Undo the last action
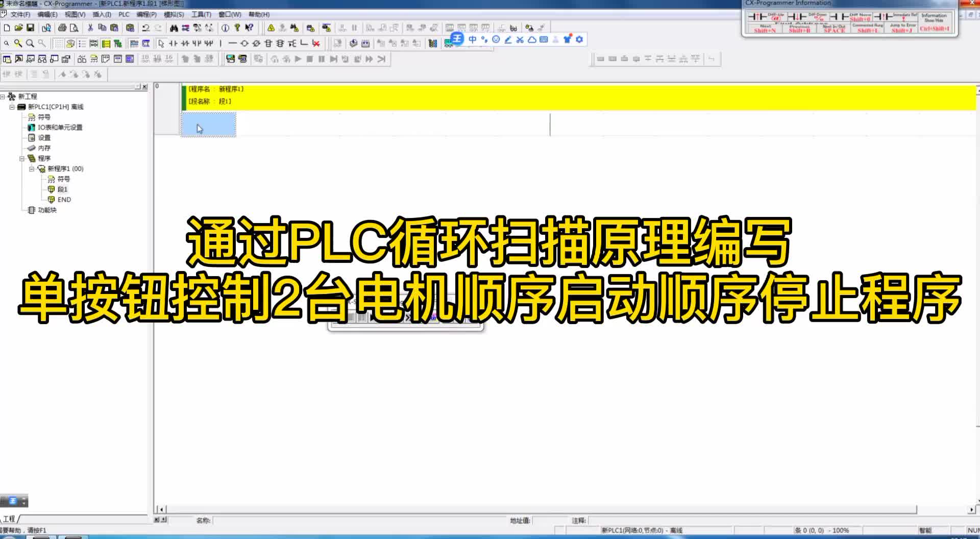The image size is (980, 539). tap(146, 28)
